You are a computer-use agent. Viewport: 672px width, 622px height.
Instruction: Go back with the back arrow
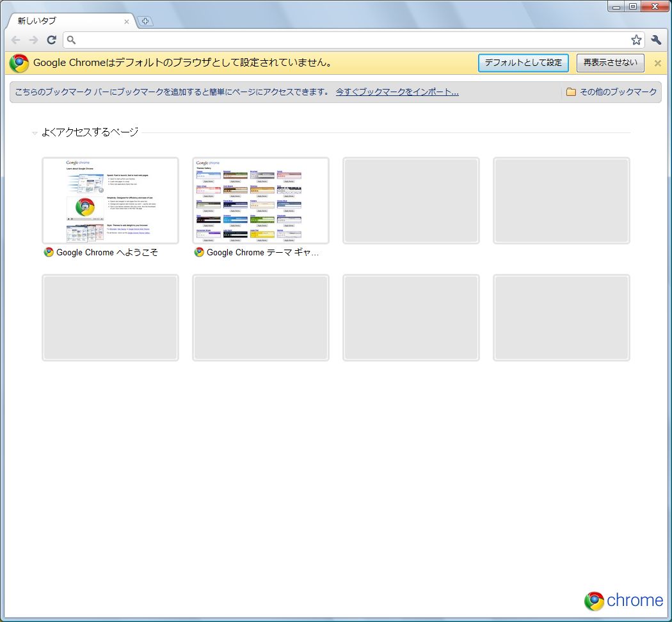[16, 40]
